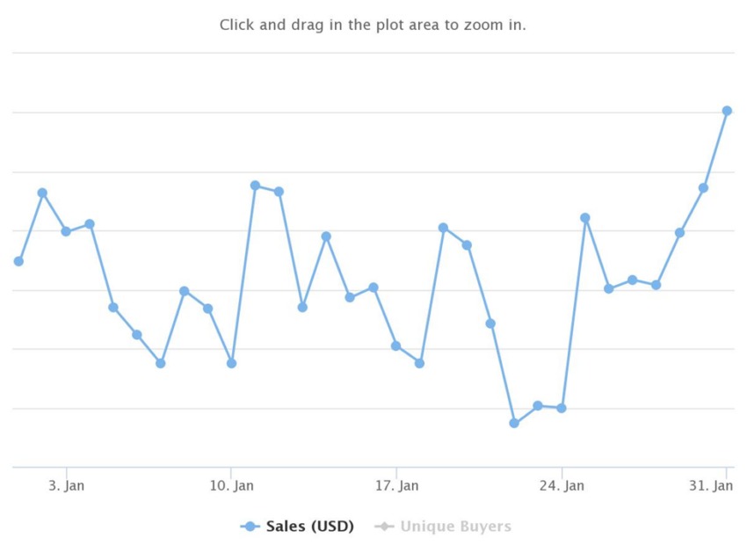The width and height of the screenshot is (747, 560).
Task: Click the 19 Jan data point
Action: (x=444, y=229)
